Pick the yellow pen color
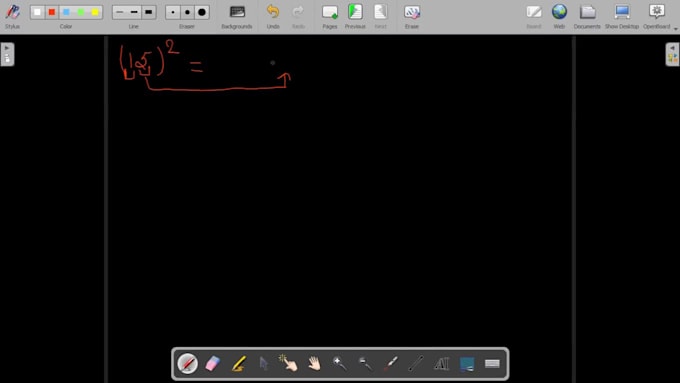 pyautogui.click(x=95, y=12)
